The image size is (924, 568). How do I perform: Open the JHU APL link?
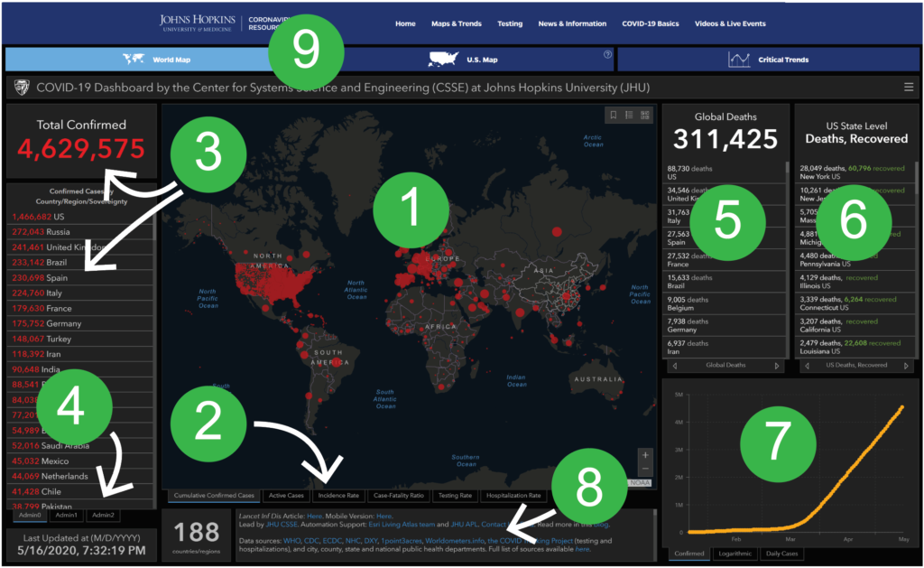pyautogui.click(x=464, y=525)
